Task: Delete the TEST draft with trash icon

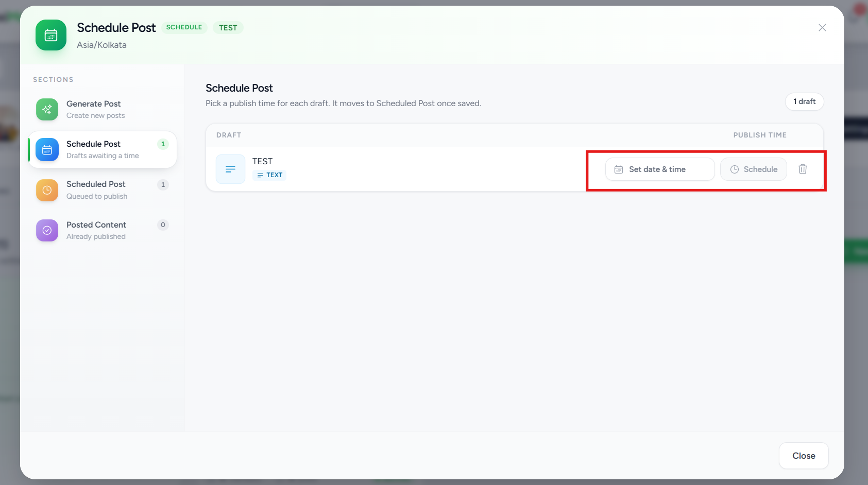Action: tap(803, 169)
